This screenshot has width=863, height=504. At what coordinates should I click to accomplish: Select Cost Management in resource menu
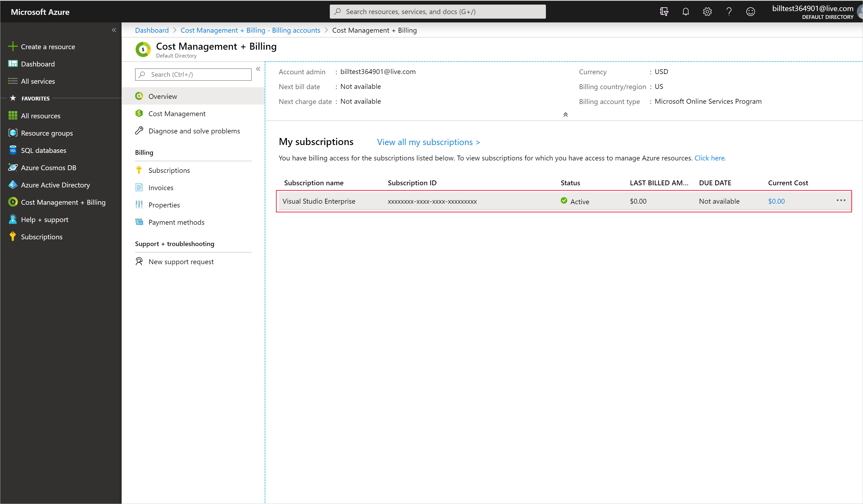pyautogui.click(x=177, y=114)
